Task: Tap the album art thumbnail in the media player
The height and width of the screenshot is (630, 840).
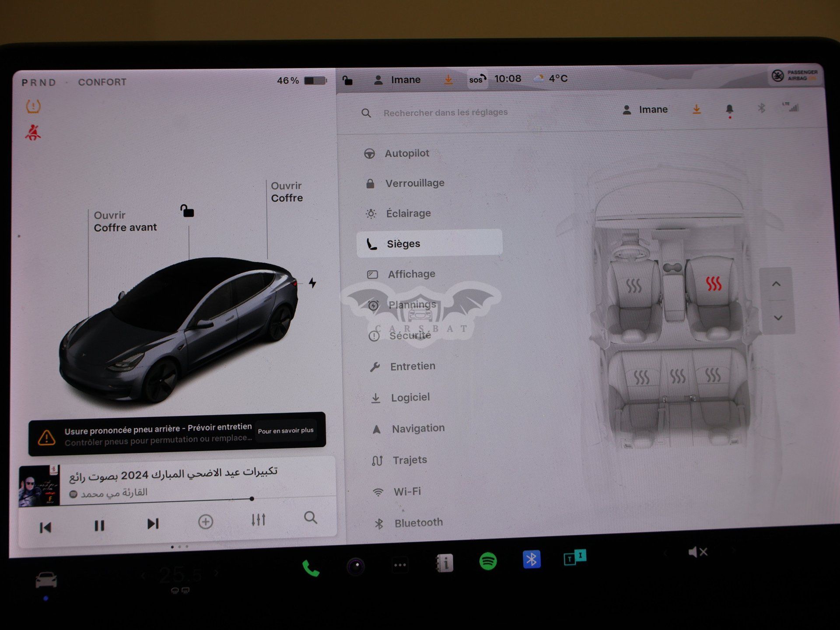Action: click(x=39, y=486)
